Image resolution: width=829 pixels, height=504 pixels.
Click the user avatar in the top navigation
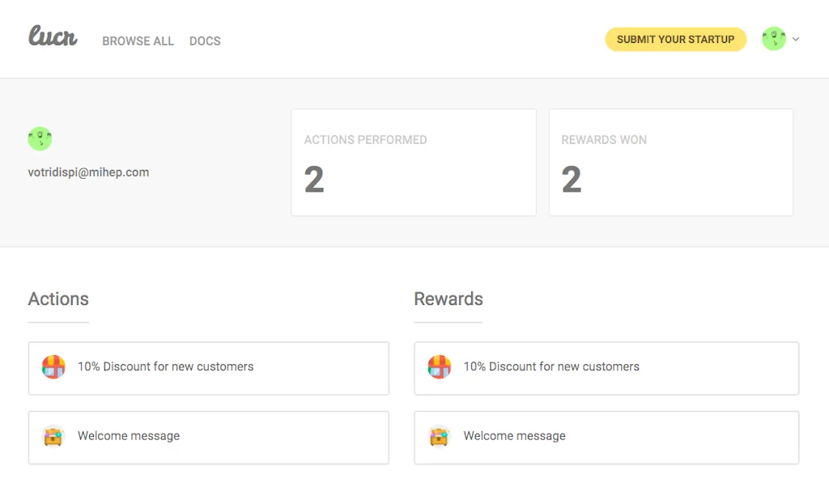tap(774, 39)
